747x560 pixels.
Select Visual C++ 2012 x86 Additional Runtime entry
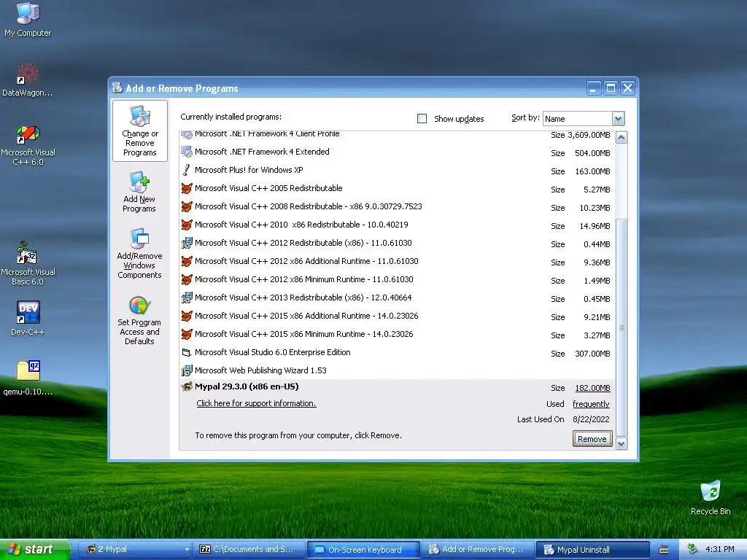point(397,262)
